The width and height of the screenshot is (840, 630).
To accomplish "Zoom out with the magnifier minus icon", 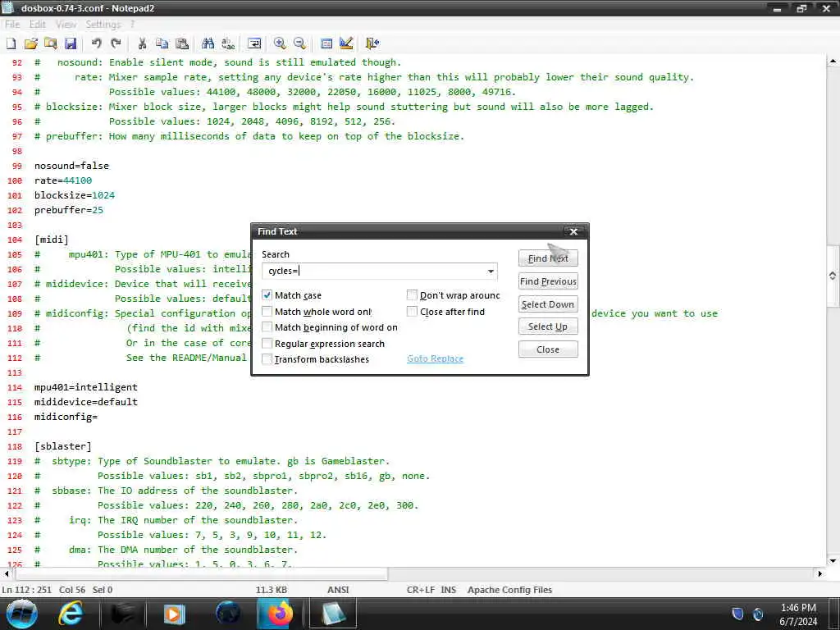I will (300, 43).
